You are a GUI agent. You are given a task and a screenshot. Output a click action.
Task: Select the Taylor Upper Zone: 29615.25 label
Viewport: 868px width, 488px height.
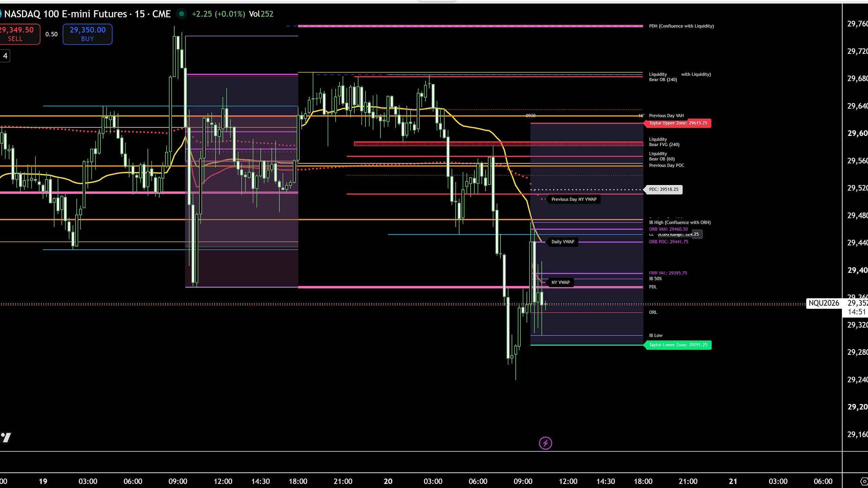tap(678, 123)
